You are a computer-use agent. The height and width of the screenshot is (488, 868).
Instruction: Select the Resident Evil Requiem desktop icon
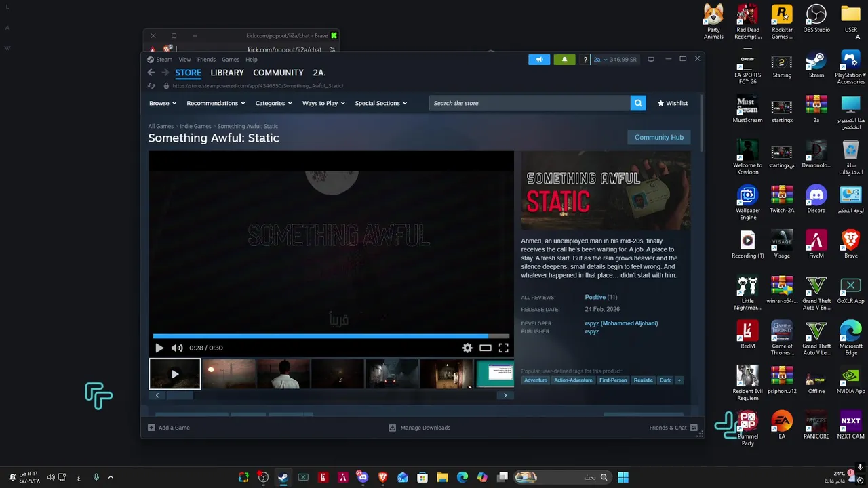(x=747, y=384)
